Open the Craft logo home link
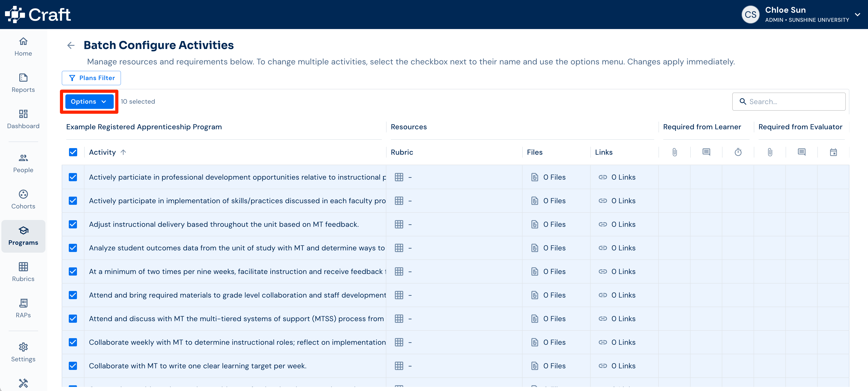 tap(38, 15)
